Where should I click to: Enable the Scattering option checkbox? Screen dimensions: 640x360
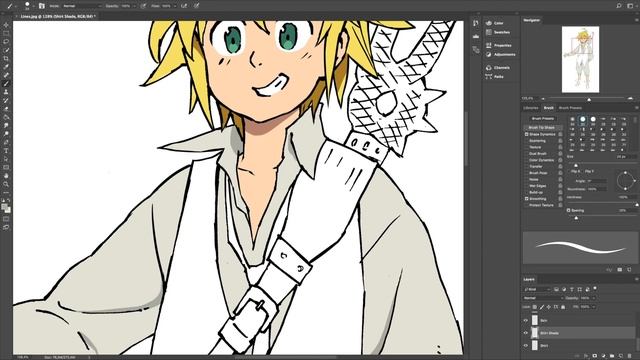point(527,140)
